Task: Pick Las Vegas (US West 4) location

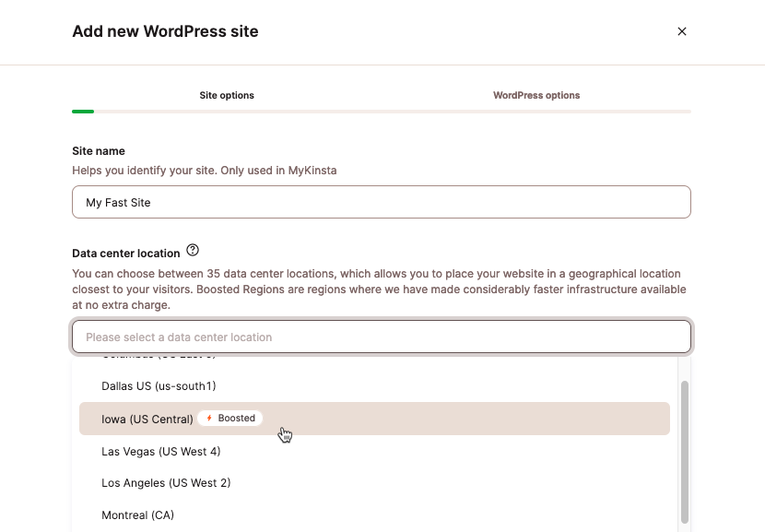Action: 160,452
